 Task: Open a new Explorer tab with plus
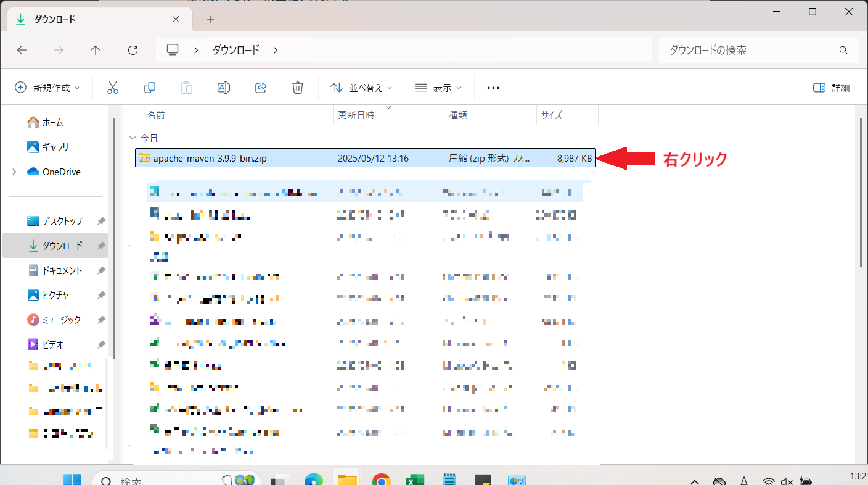click(x=210, y=20)
